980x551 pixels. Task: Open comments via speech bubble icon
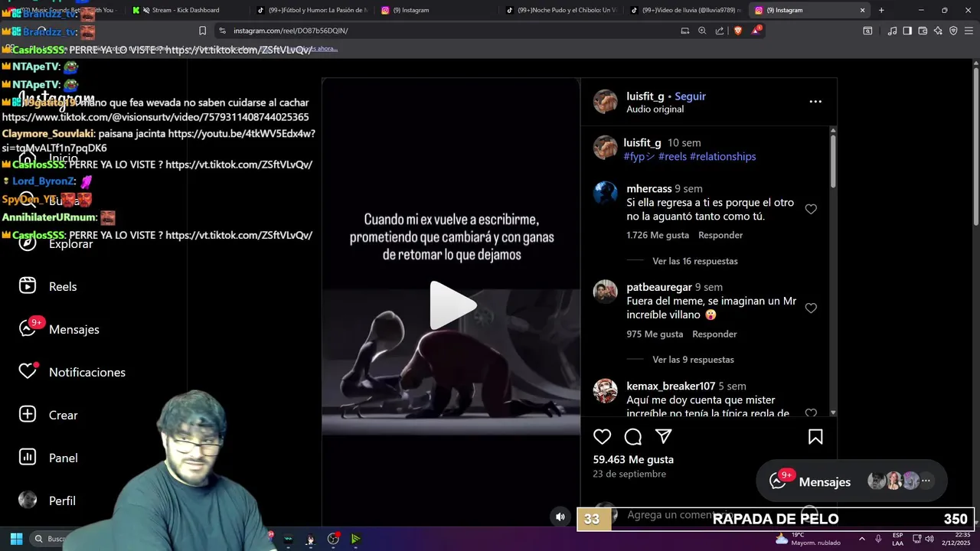633,437
